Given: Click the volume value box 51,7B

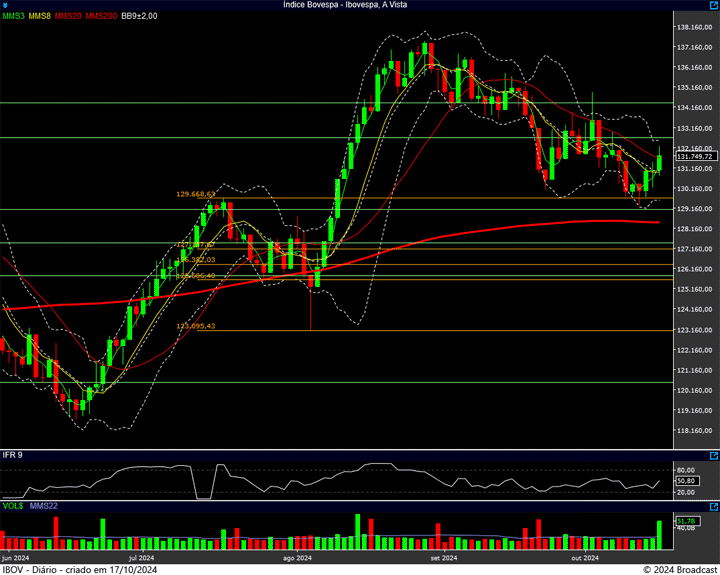Looking at the screenshot, I should [x=685, y=521].
